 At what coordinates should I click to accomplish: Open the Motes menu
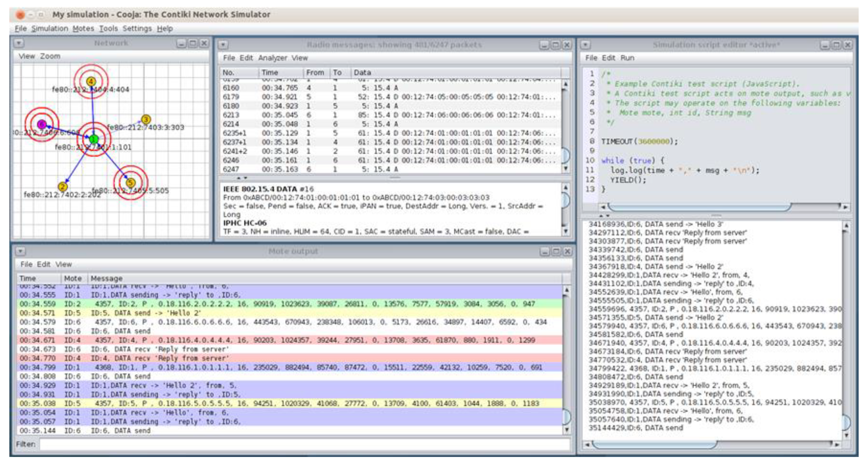(83, 29)
